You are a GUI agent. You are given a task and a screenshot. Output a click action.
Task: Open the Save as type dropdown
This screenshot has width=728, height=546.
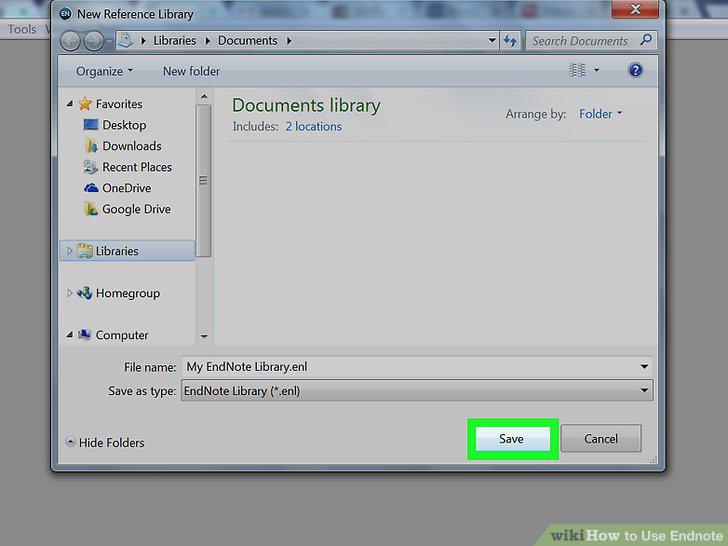point(417,391)
